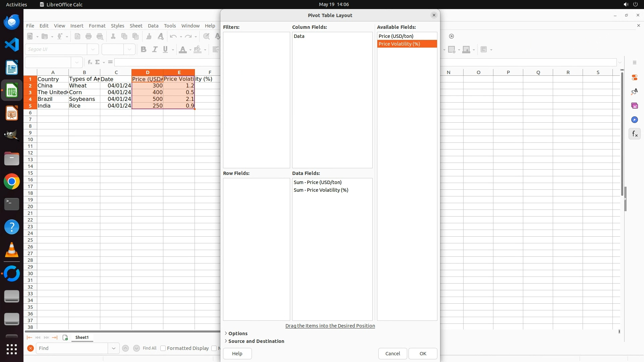Toggle Bold formatting
The height and width of the screenshot is (362, 644).
pos(144,50)
